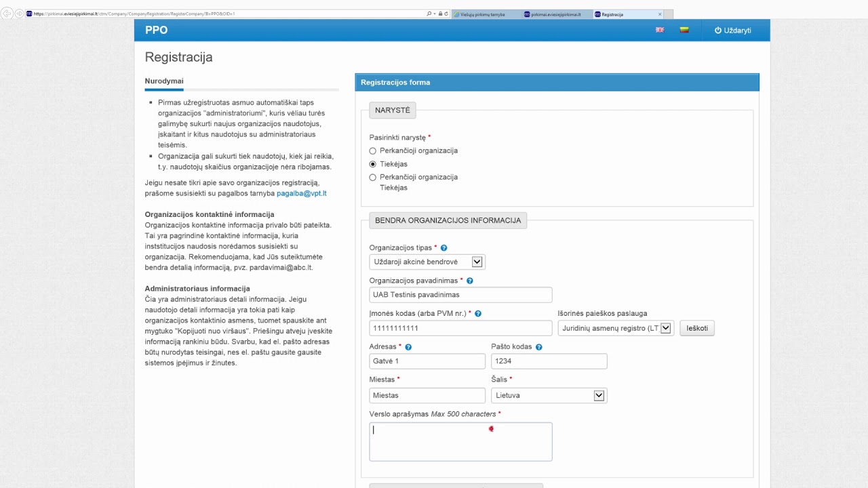Switch to pirkimai.eviesiejipirkimai.lt tab
The width and height of the screenshot is (868, 488).
(557, 14)
